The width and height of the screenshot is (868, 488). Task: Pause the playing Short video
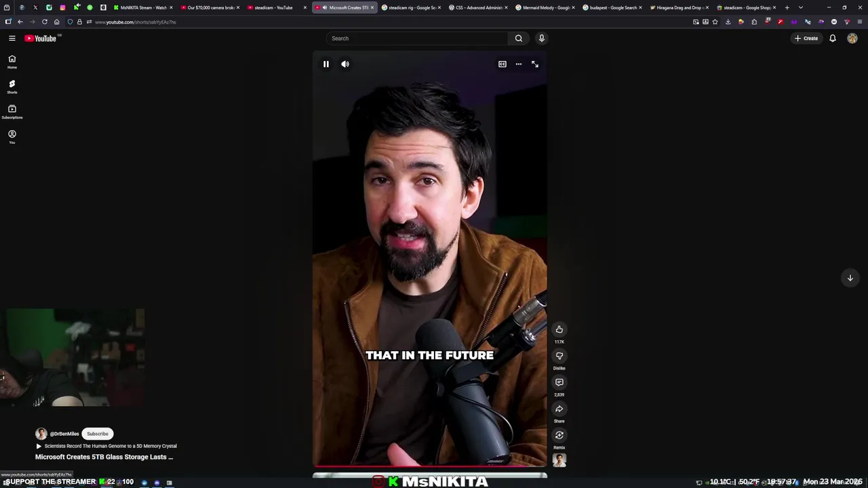coord(326,64)
